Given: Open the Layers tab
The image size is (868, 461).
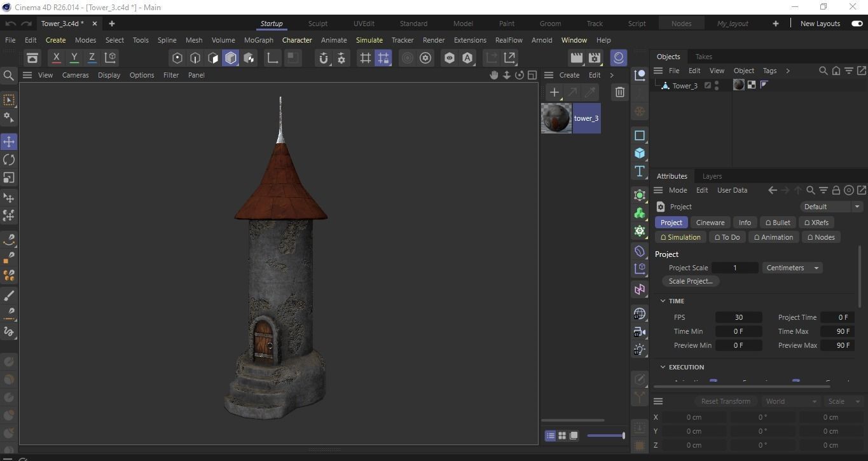Looking at the screenshot, I should click(712, 176).
